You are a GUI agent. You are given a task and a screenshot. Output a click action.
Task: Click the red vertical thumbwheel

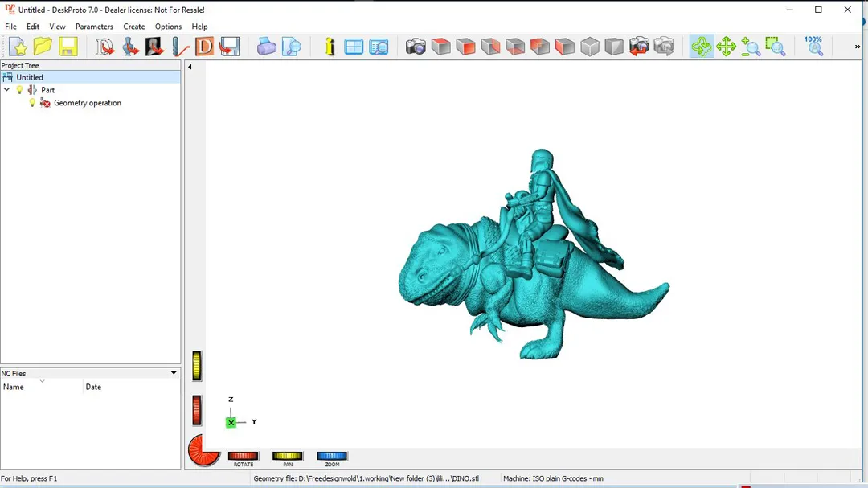pos(197,411)
